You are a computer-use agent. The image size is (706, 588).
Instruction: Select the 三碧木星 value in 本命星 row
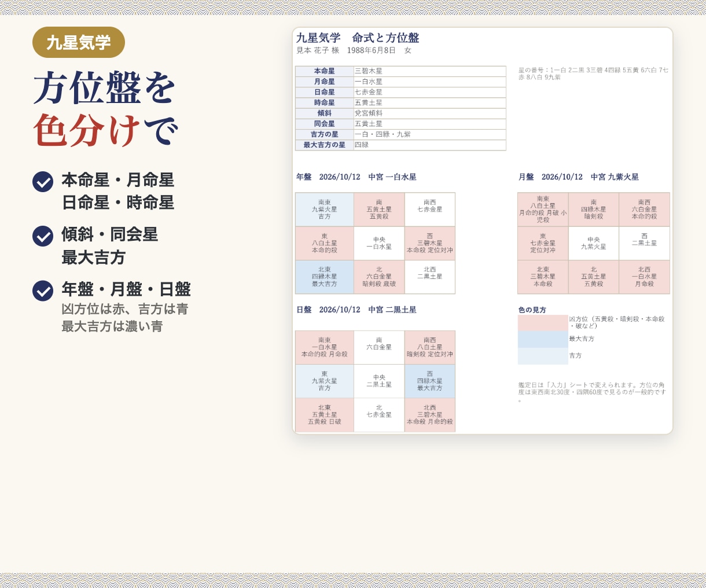click(x=430, y=71)
